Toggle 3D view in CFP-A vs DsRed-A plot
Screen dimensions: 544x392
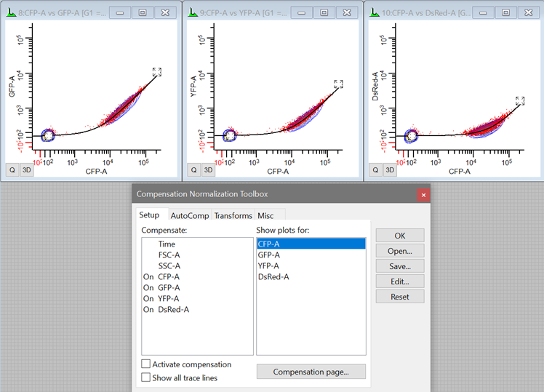coord(390,169)
